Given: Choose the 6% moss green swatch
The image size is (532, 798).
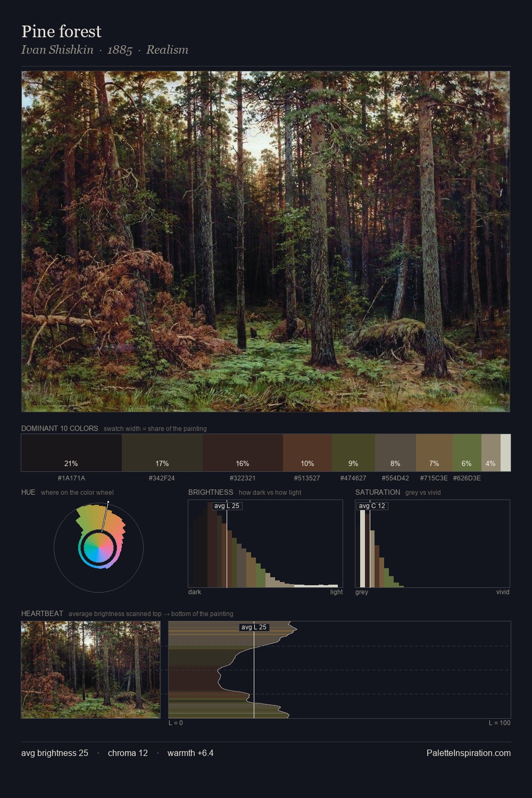Looking at the screenshot, I should point(467,453).
